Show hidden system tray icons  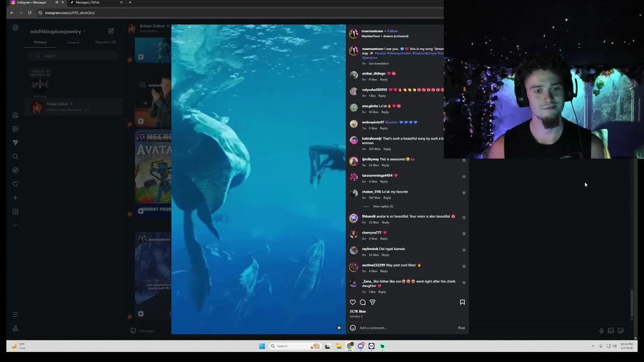[x=593, y=346]
